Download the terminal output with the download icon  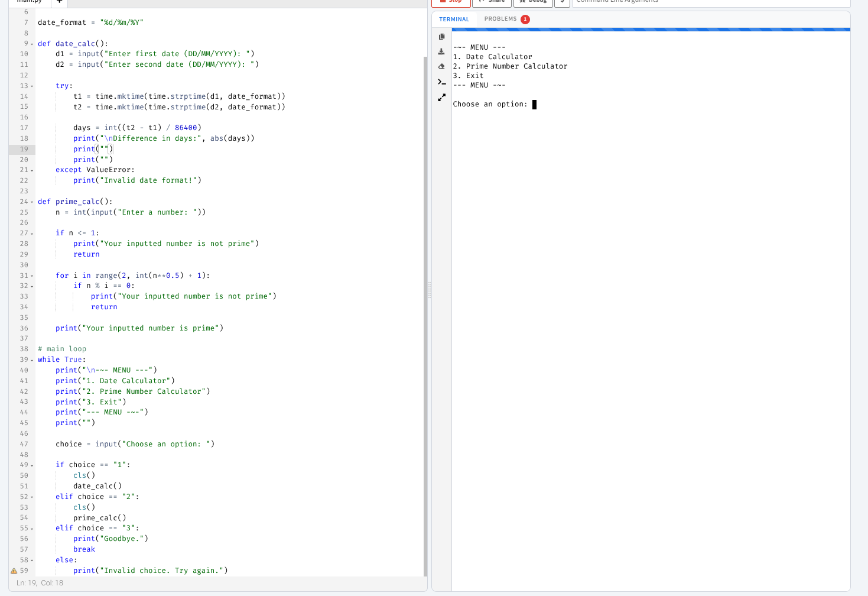click(441, 51)
